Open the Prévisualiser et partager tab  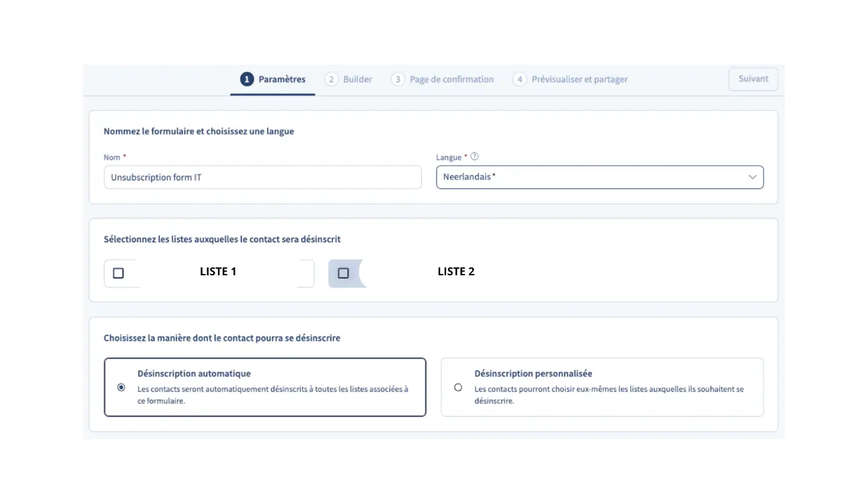click(579, 79)
